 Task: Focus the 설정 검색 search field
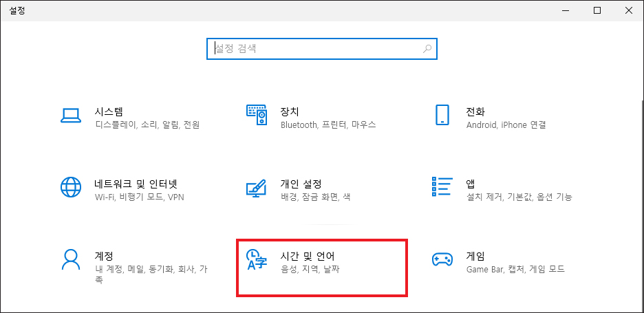[321, 49]
